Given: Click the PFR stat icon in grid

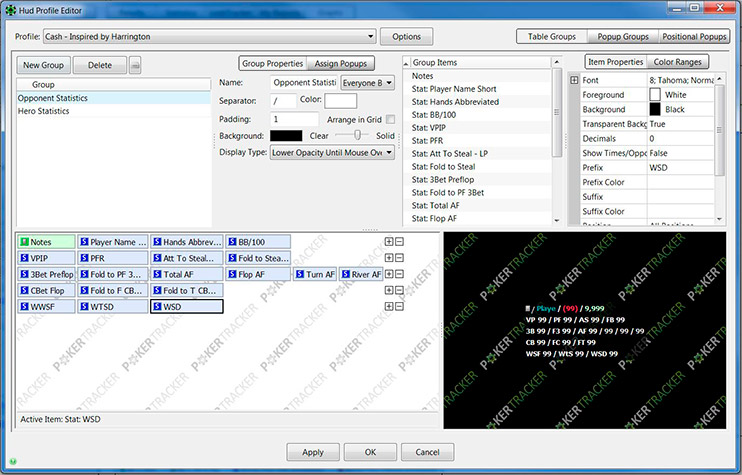Looking at the screenshot, I should coord(84,258).
